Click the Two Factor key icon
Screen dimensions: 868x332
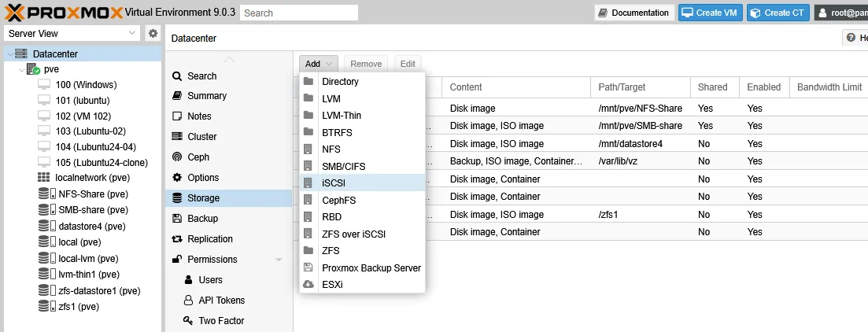tap(188, 320)
